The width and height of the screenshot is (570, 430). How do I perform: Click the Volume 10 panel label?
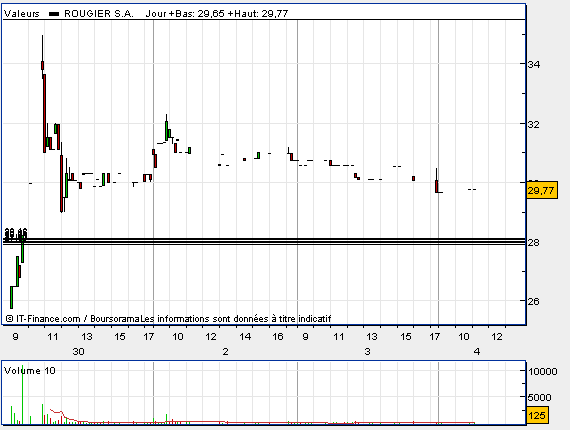click(x=29, y=371)
